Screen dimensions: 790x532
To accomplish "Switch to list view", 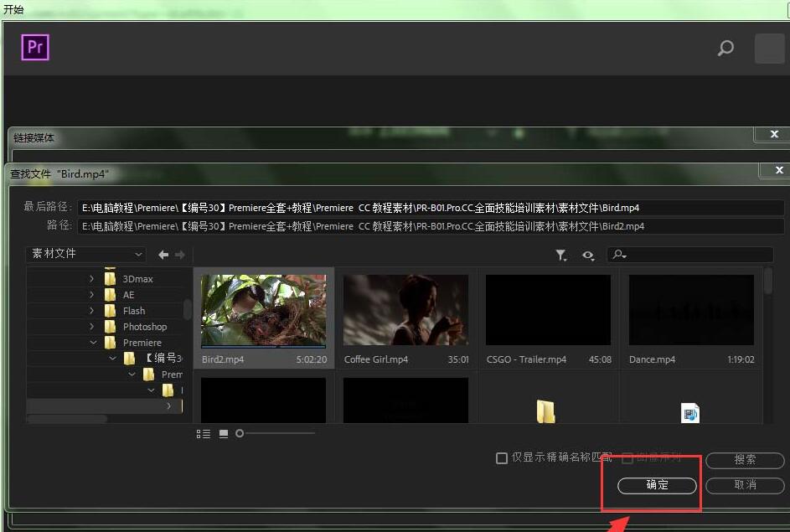I will coord(204,434).
